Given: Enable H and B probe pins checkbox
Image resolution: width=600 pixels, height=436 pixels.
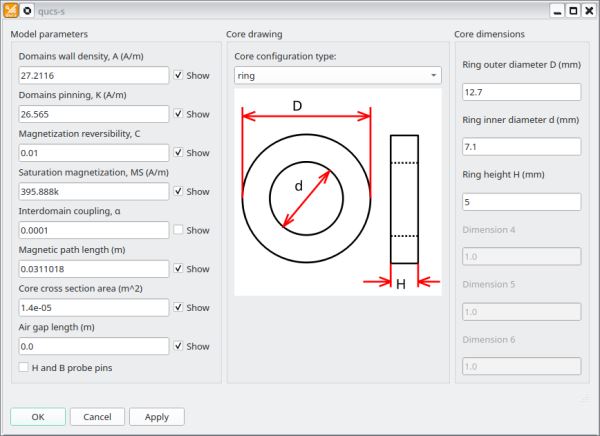Looking at the screenshot, I should point(24,368).
